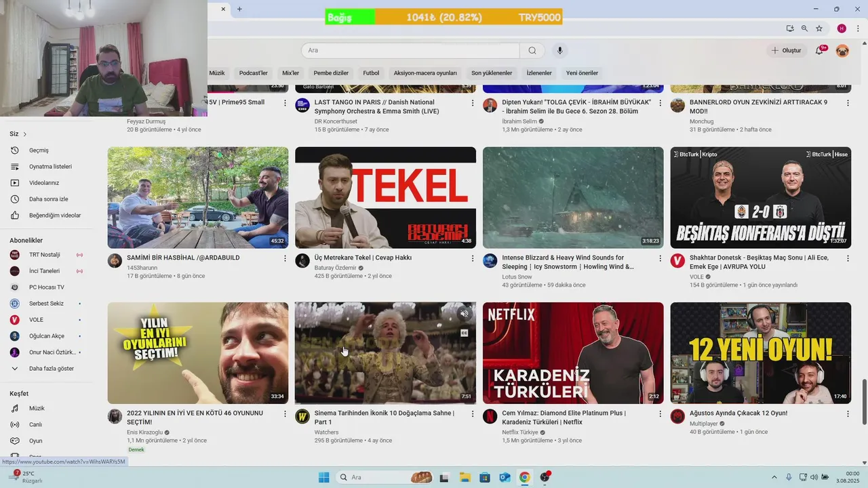The width and height of the screenshot is (868, 488).
Task: Open new browser tab plus button
Action: (239, 9)
